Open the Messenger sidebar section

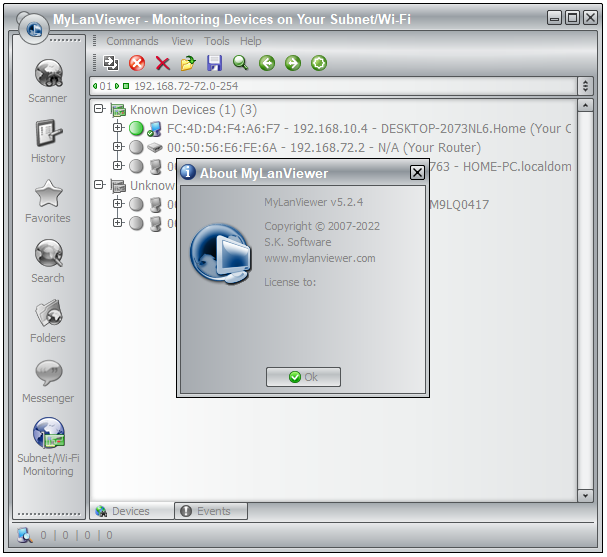[48, 381]
